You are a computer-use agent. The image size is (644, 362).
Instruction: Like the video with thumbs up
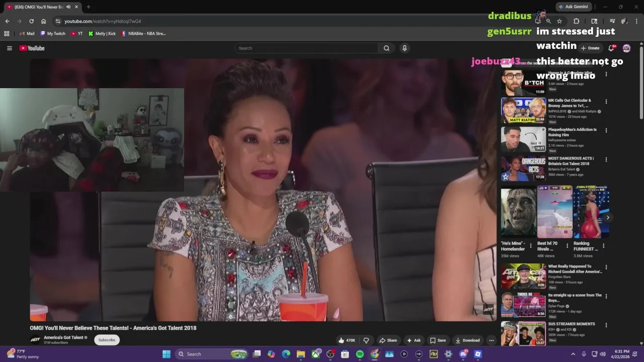[347, 340]
